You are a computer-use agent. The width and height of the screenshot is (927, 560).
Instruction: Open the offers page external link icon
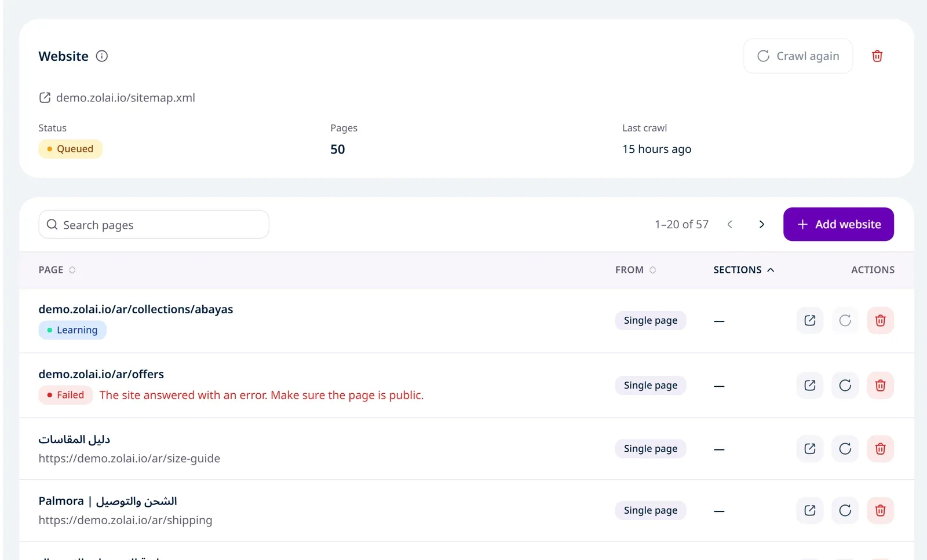pos(810,386)
